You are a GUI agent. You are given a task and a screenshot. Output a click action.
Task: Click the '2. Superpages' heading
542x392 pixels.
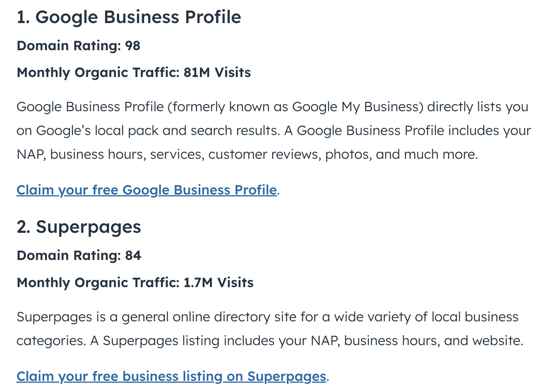79,227
